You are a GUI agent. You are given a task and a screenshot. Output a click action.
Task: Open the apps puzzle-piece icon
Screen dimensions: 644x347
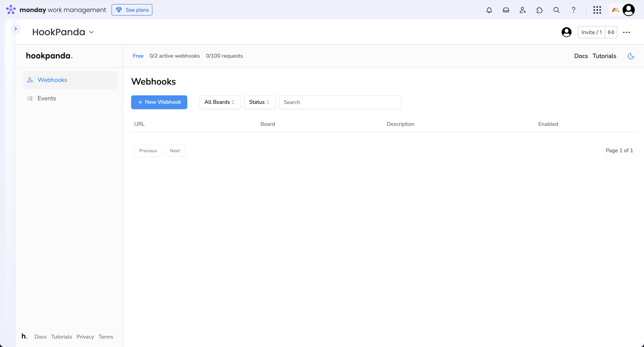540,10
